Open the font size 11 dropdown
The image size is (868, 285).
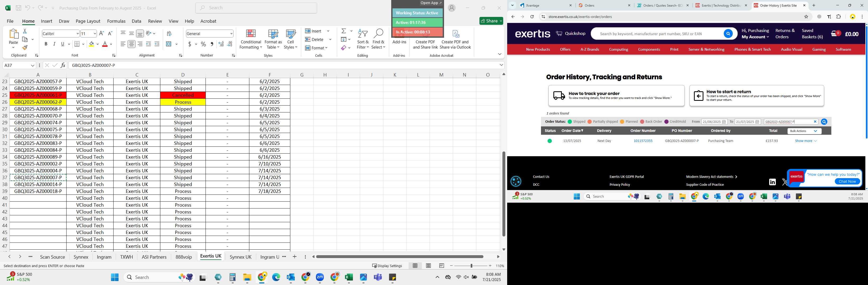[95, 34]
